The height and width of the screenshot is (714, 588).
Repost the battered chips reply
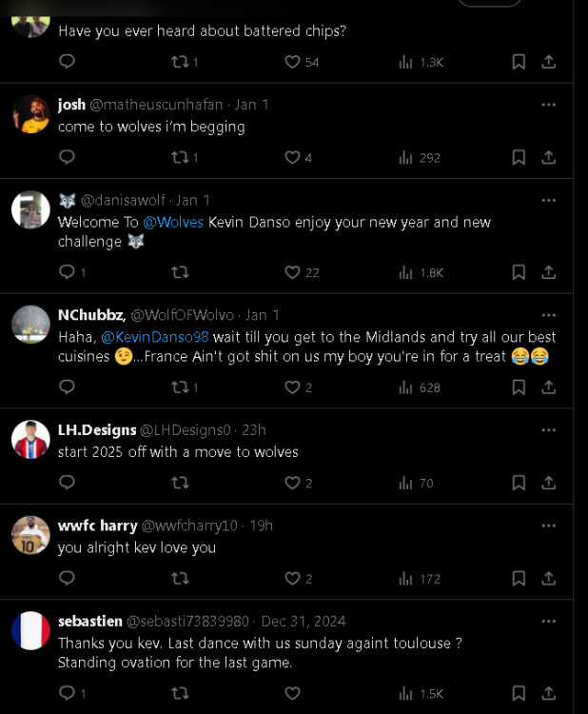pyautogui.click(x=180, y=62)
